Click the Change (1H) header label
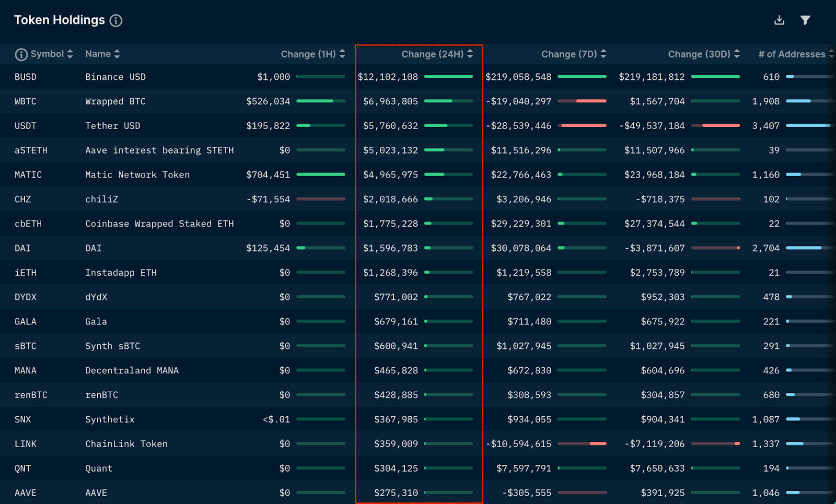 (308, 54)
